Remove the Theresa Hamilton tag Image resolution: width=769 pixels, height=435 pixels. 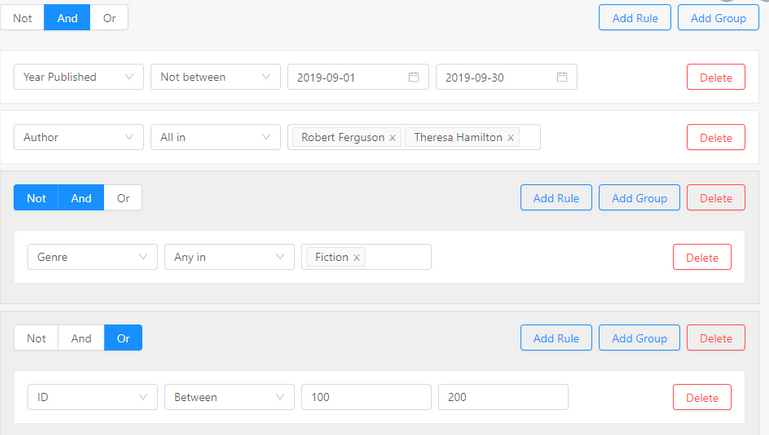(511, 138)
